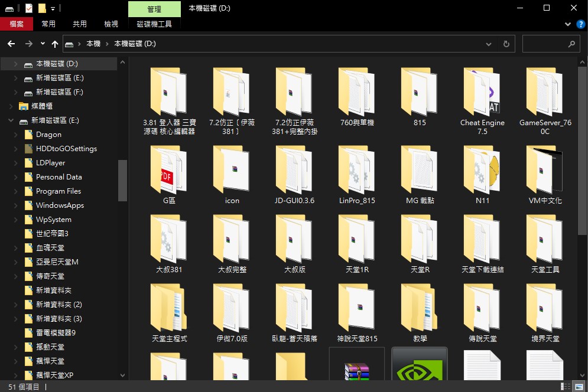Switch to large thumbnails view icon
588x392 pixels.
click(579, 386)
